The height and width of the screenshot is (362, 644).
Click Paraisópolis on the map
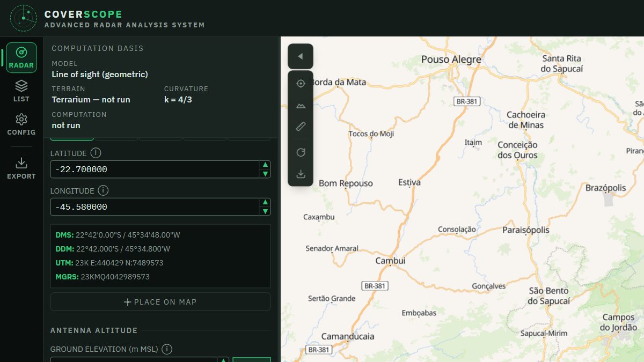click(x=526, y=230)
